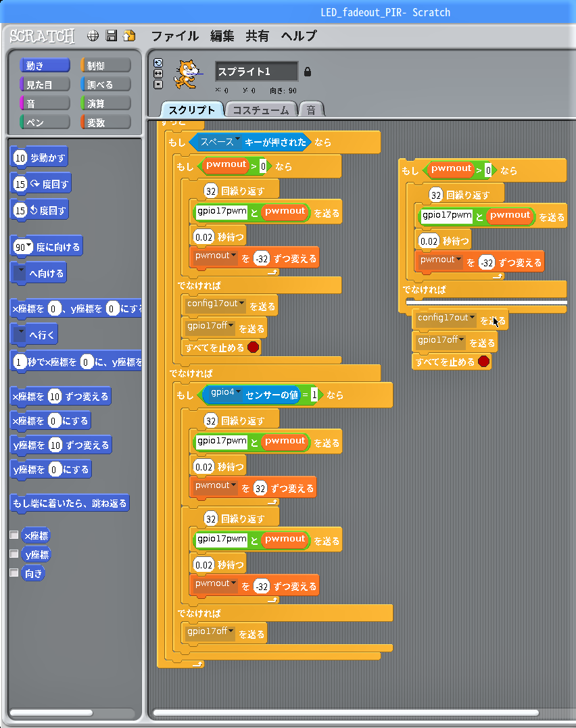Image resolution: width=576 pixels, height=728 pixels.
Task: Enable the y座標 reporter checkbox
Action: tap(14, 554)
